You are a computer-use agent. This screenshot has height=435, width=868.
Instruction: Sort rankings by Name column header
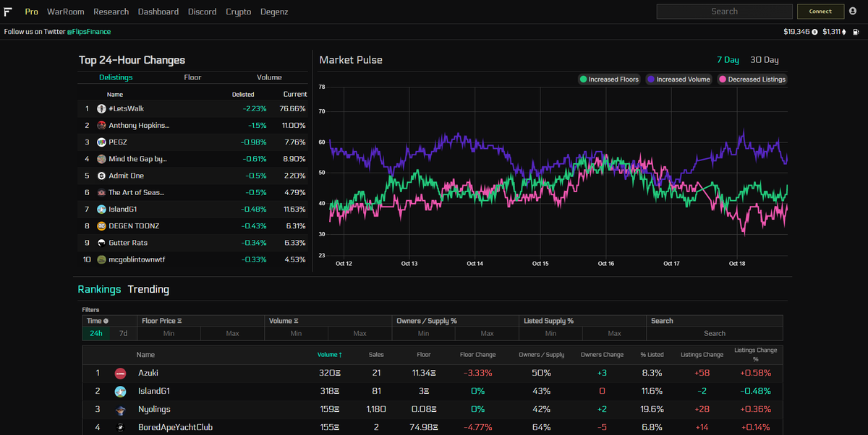145,355
